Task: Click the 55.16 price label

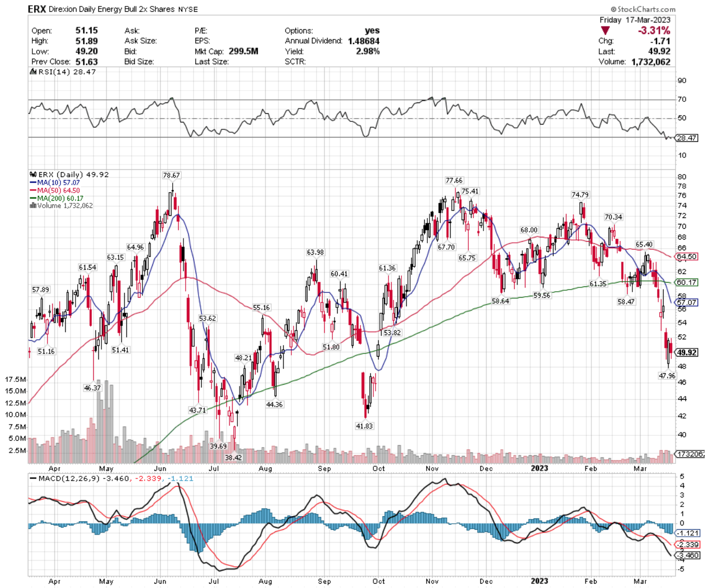Action: (x=261, y=307)
